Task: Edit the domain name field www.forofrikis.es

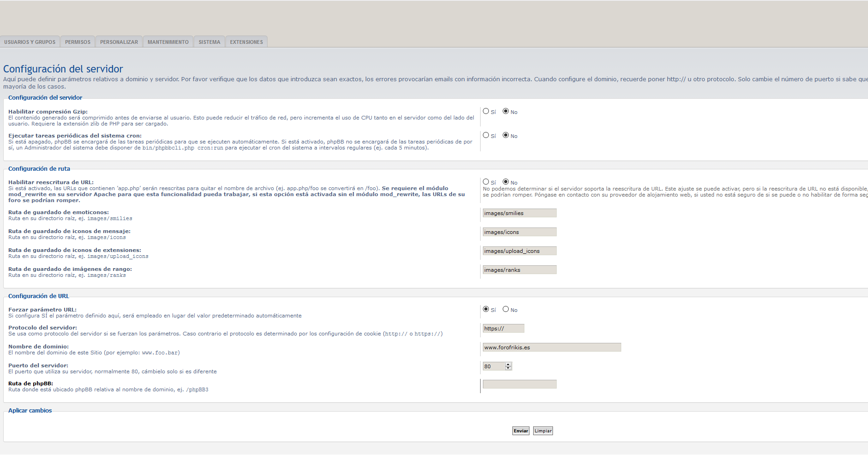Action: (552, 347)
